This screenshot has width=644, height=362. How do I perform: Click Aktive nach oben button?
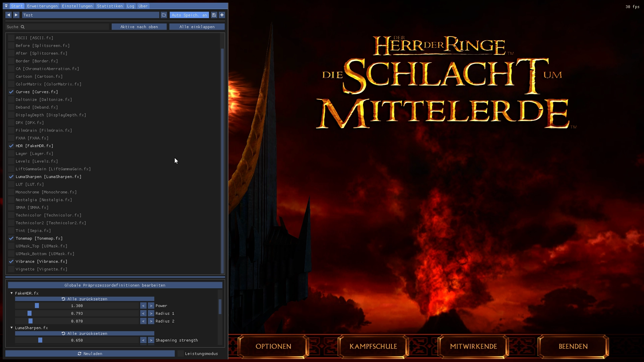139,27
